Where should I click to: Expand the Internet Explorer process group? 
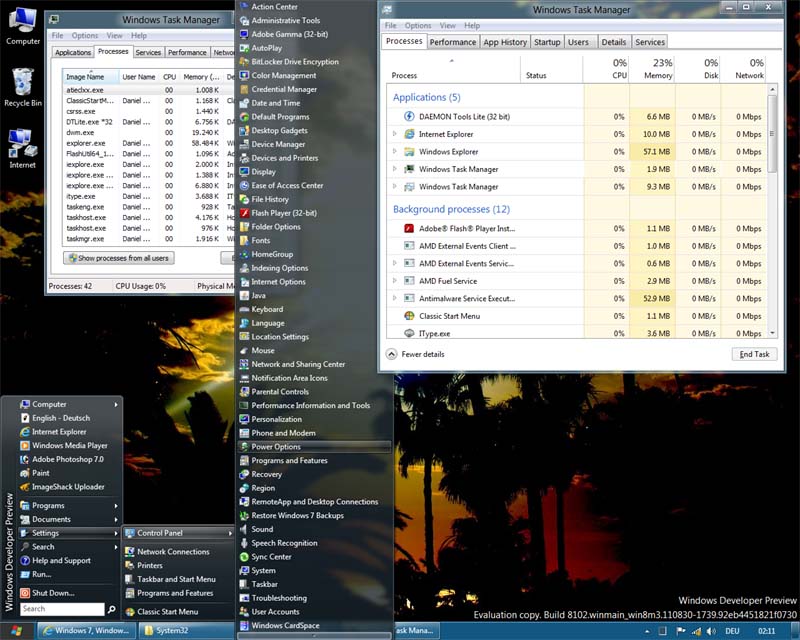394,134
